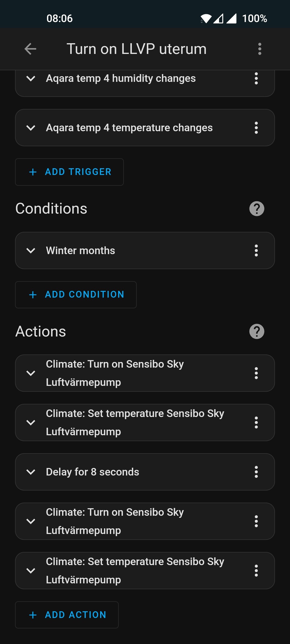Image resolution: width=290 pixels, height=644 pixels.
Task: Open options menu for Winter months condition
Action: [x=256, y=251]
